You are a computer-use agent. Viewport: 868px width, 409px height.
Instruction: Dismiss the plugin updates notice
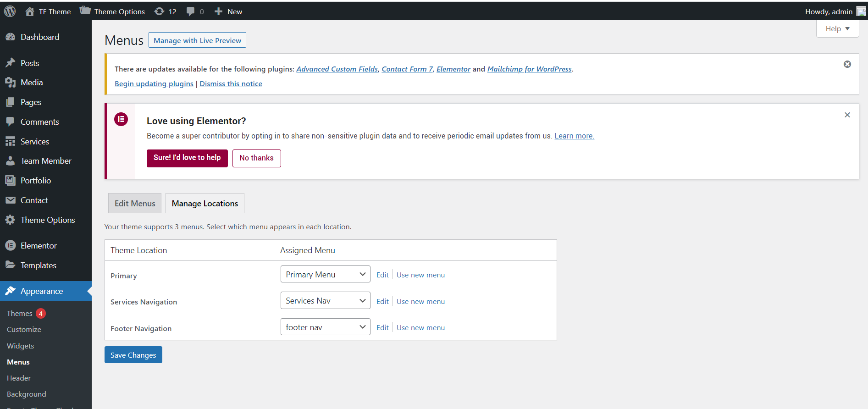tap(847, 64)
